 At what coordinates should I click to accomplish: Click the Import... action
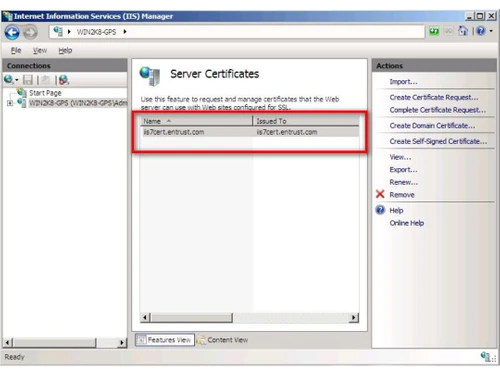[x=403, y=82]
